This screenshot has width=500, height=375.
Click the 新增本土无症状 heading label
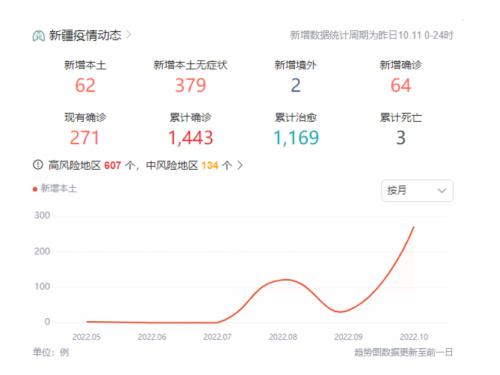(190, 65)
